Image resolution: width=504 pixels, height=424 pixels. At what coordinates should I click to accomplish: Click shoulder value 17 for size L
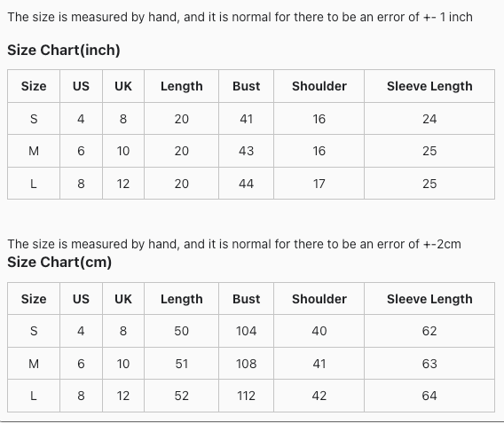point(319,184)
